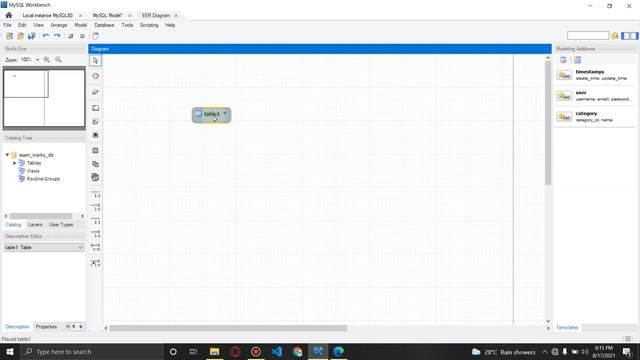Select the eraser tool
Screen dimensions: 640x360
tap(96, 92)
